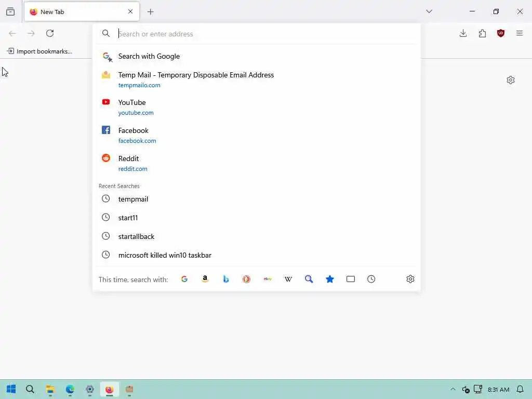Close the New Tab tab

coord(130,11)
